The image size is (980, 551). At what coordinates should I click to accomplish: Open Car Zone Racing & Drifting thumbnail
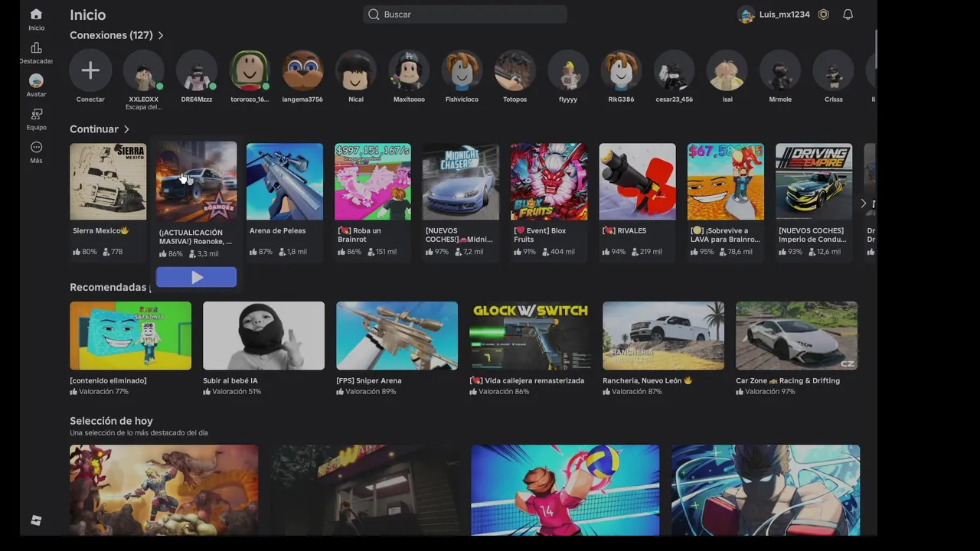796,336
